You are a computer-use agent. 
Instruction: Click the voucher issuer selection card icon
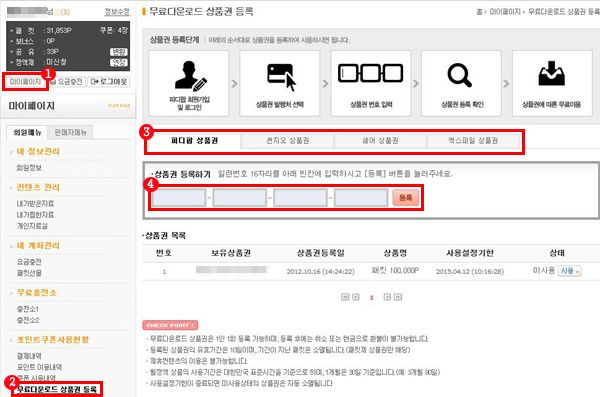pos(282,77)
